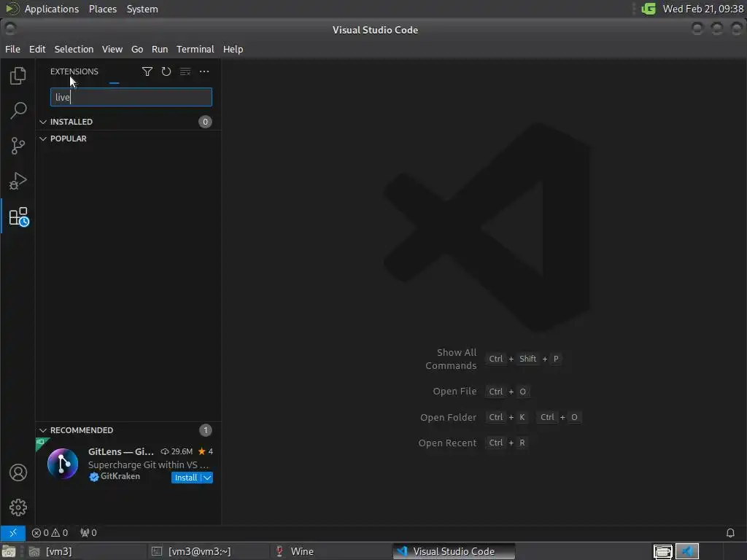Image resolution: width=747 pixels, height=560 pixels.
Task: Click the extensions search field containing 'live'
Action: [x=131, y=97]
